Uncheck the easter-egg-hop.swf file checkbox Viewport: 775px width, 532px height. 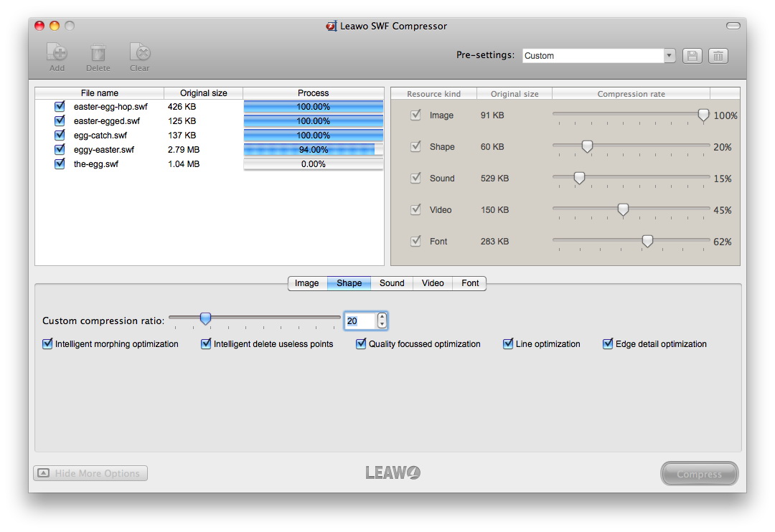(60, 106)
